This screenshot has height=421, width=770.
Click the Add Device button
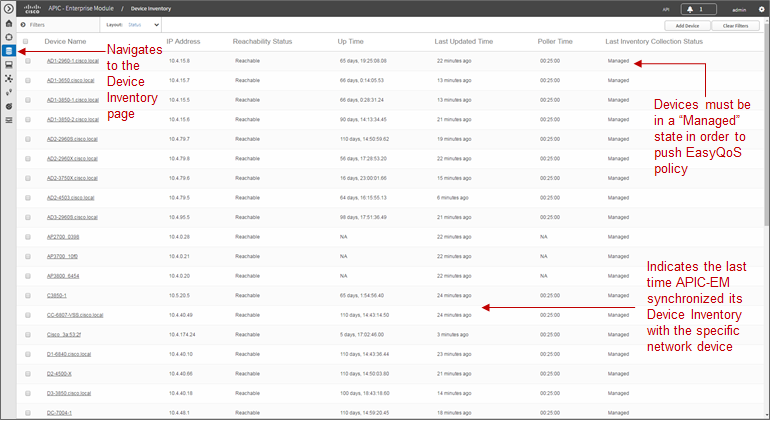pyautogui.click(x=687, y=26)
